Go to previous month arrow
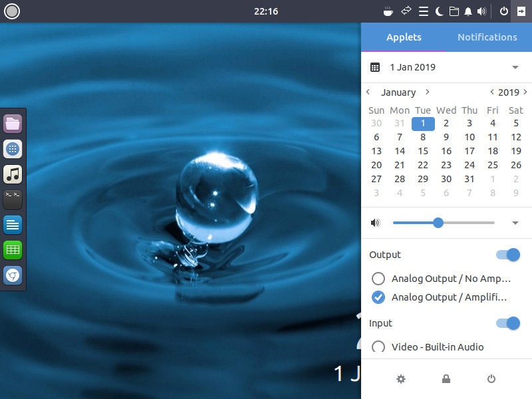Viewport: 532px width, 399px height. pyautogui.click(x=368, y=92)
